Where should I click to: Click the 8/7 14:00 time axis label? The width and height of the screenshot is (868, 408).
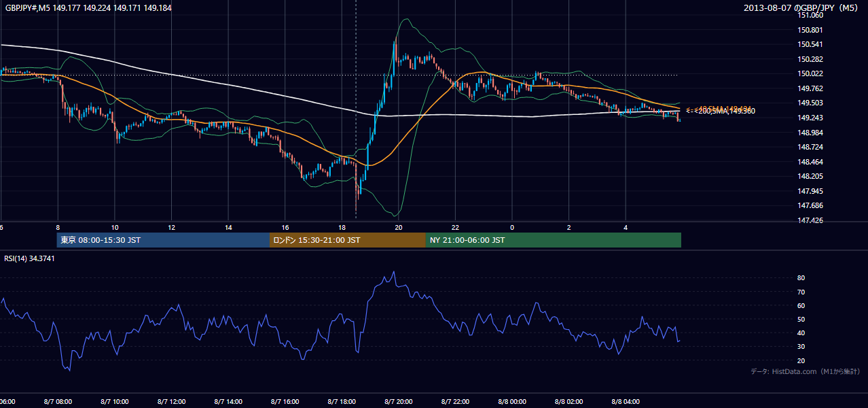point(228,402)
